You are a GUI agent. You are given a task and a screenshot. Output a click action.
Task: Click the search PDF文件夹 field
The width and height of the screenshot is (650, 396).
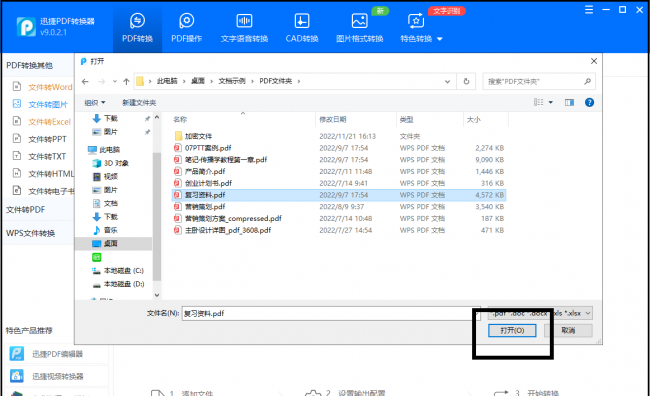tap(539, 81)
